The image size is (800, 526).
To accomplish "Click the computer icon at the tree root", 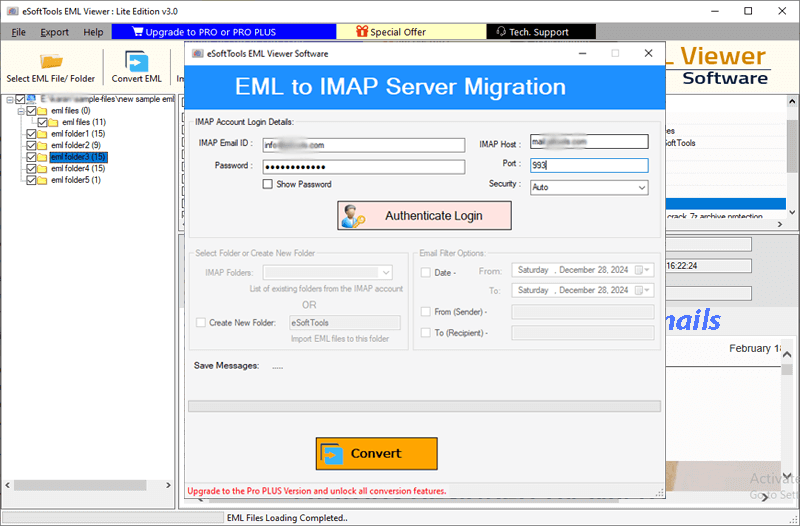I will [31, 98].
